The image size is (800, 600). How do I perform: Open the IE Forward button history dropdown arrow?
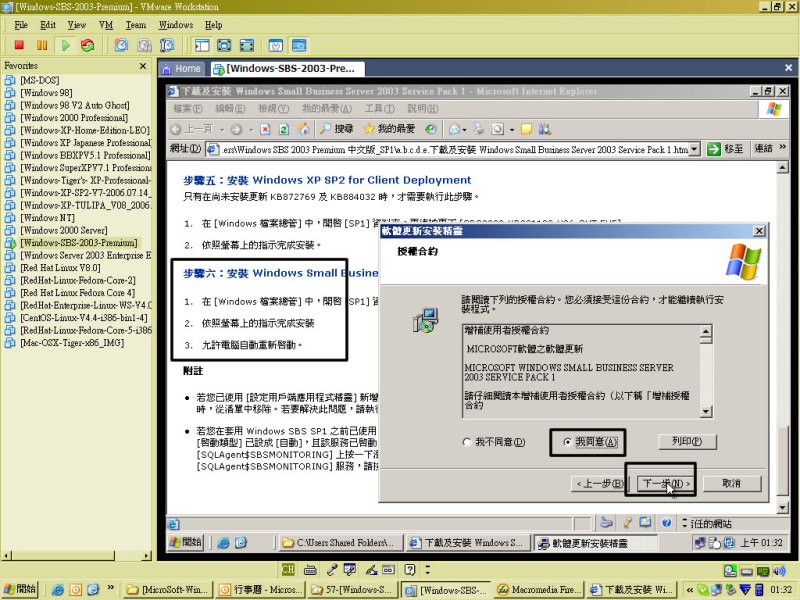pyautogui.click(x=251, y=130)
